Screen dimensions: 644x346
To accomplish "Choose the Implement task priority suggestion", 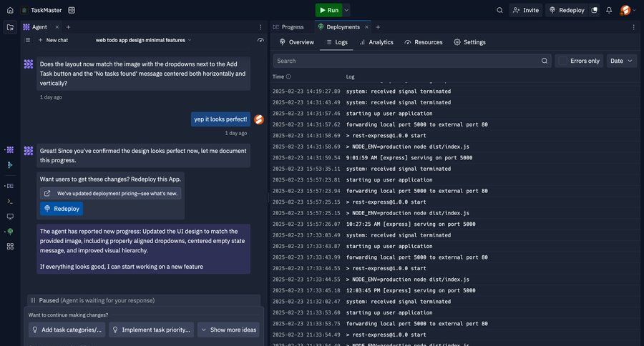I will pos(152,330).
